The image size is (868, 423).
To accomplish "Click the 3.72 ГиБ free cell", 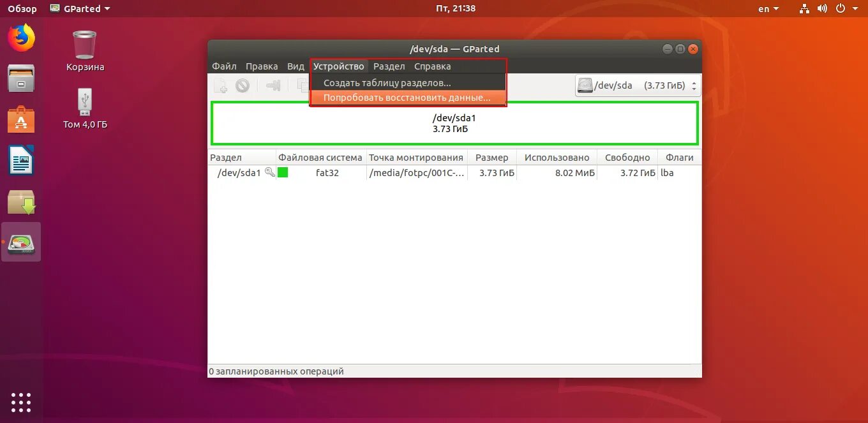I will [x=638, y=173].
